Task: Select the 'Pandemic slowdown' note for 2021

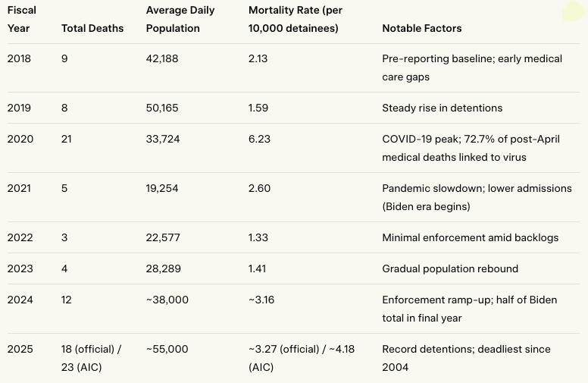Action: [x=477, y=197]
